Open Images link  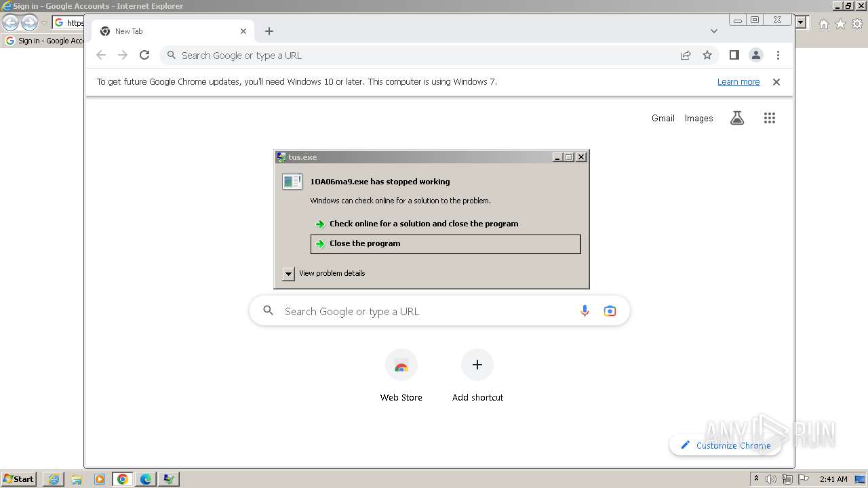coord(698,118)
